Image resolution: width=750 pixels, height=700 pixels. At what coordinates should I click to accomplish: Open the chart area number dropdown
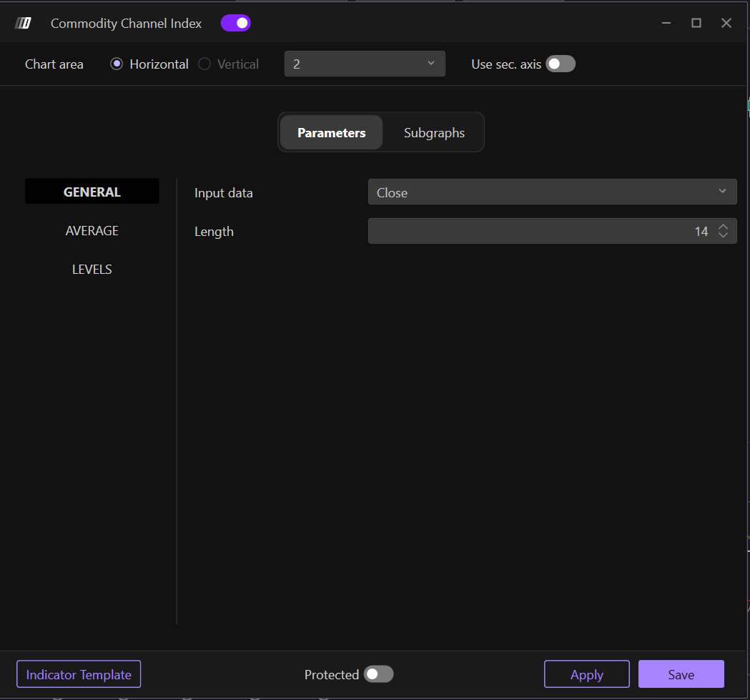coord(365,64)
